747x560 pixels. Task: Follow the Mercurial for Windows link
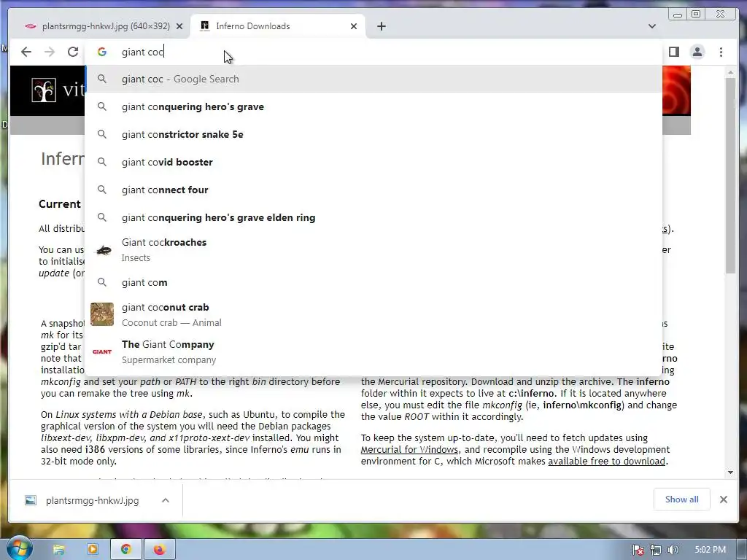[x=410, y=449]
